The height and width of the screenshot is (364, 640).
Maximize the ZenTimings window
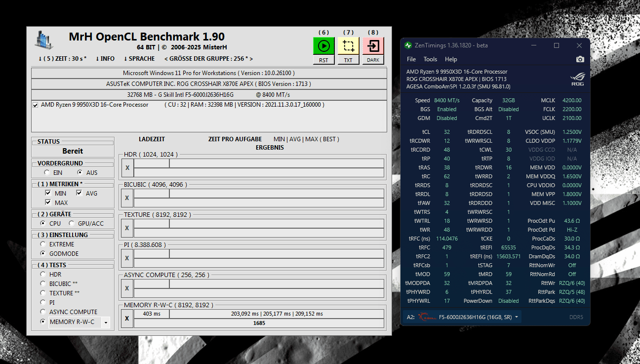click(557, 45)
